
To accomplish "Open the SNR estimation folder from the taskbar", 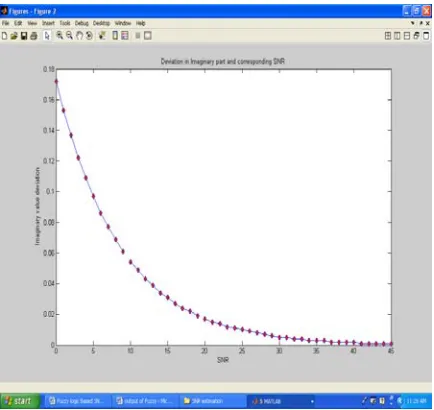I will coord(212,401).
